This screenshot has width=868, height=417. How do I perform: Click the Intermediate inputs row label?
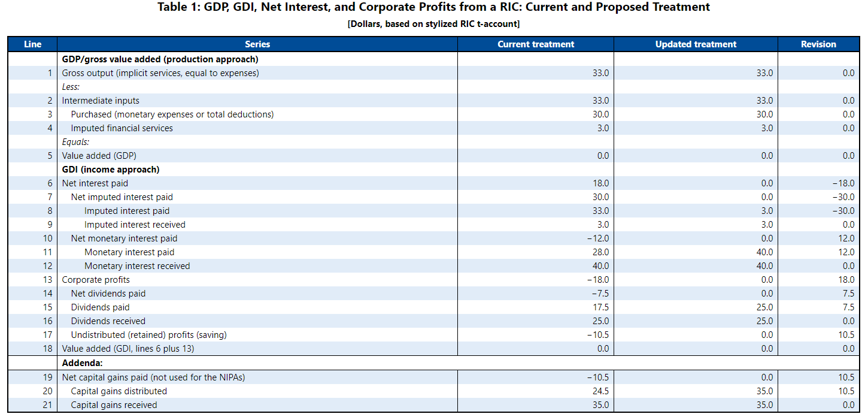(101, 100)
